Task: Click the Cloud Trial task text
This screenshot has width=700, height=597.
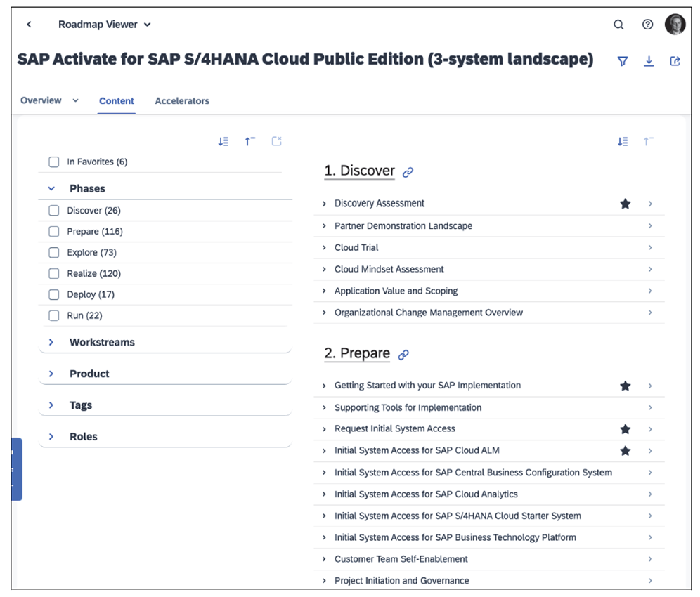Action: [x=356, y=248]
